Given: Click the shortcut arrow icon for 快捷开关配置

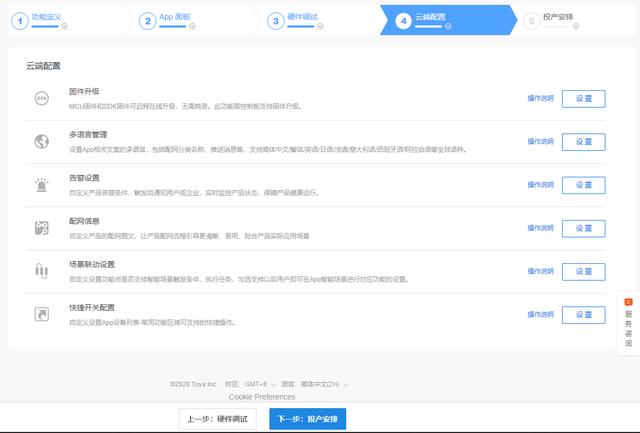Looking at the screenshot, I should click(x=42, y=314).
